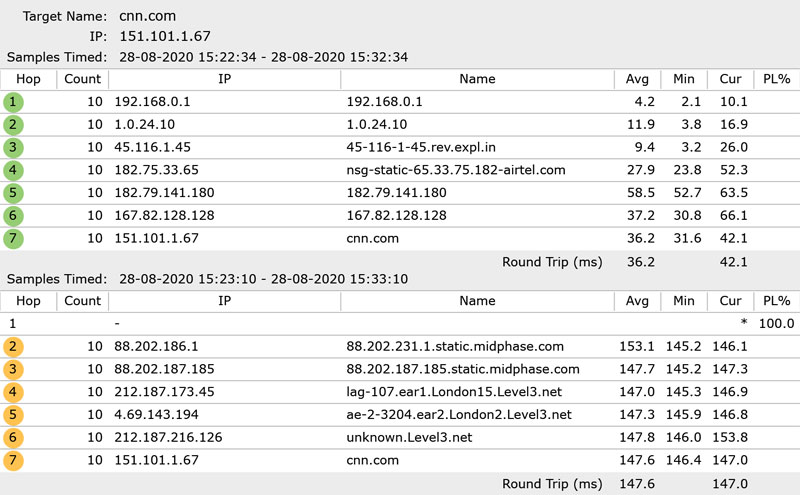Select ae-2-3204.ear2.London2.Level3.net name
This screenshot has width=800, height=495.
[x=459, y=414]
